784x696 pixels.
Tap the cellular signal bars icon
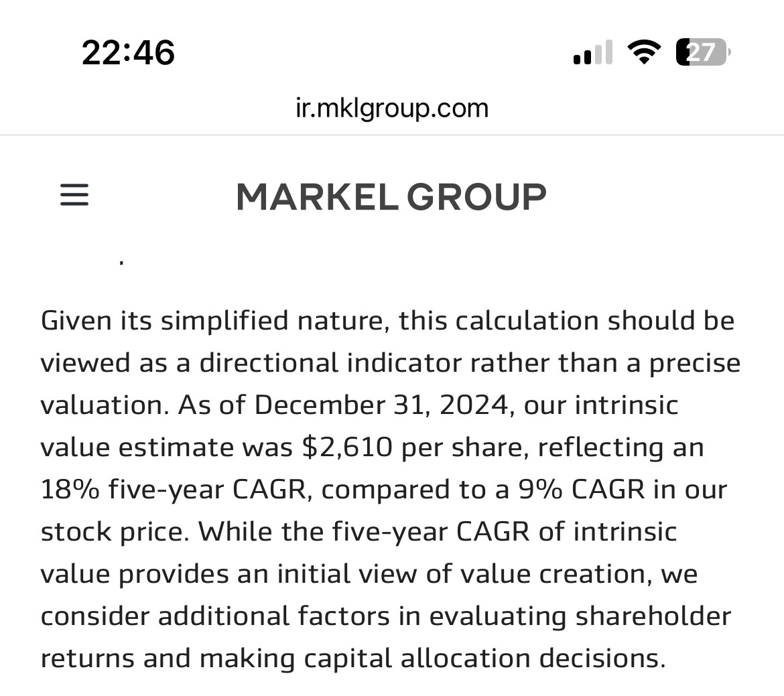pyautogui.click(x=593, y=52)
